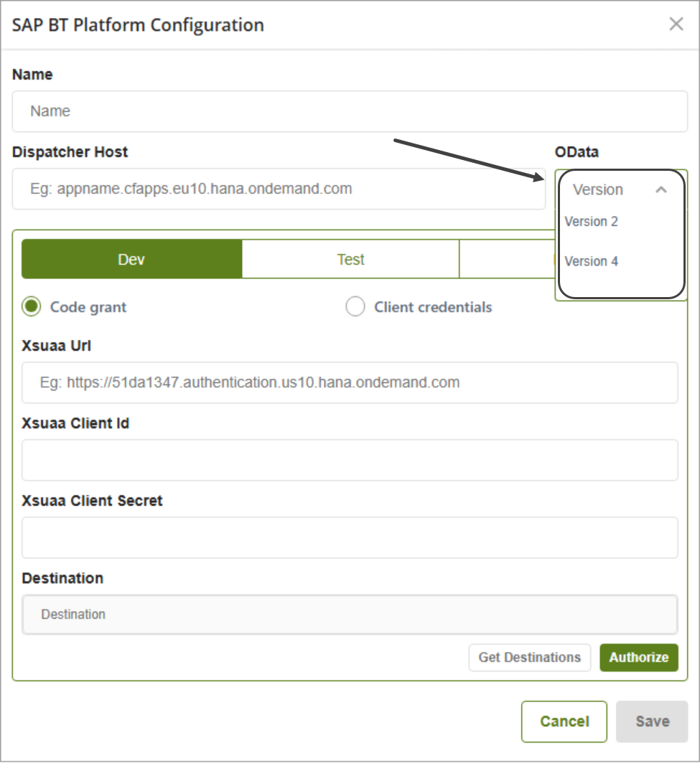Pick Version 4 in OData dropdown
700x775 pixels.
(592, 261)
